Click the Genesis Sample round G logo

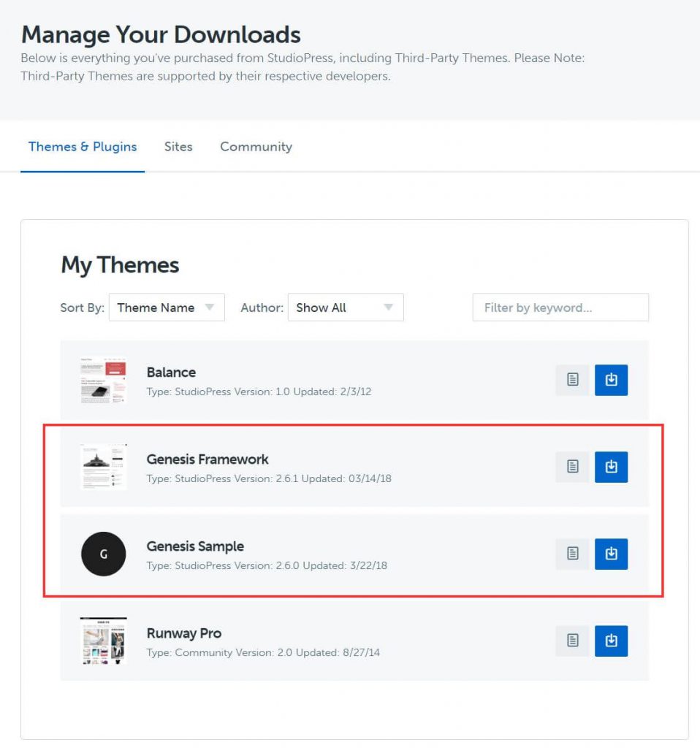click(103, 554)
